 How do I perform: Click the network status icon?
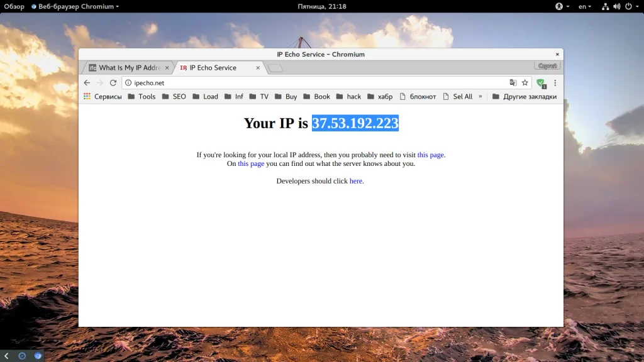click(x=605, y=6)
